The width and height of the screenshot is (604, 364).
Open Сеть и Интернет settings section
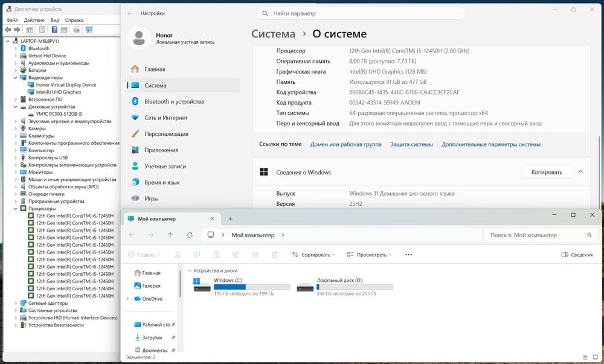coord(184,118)
